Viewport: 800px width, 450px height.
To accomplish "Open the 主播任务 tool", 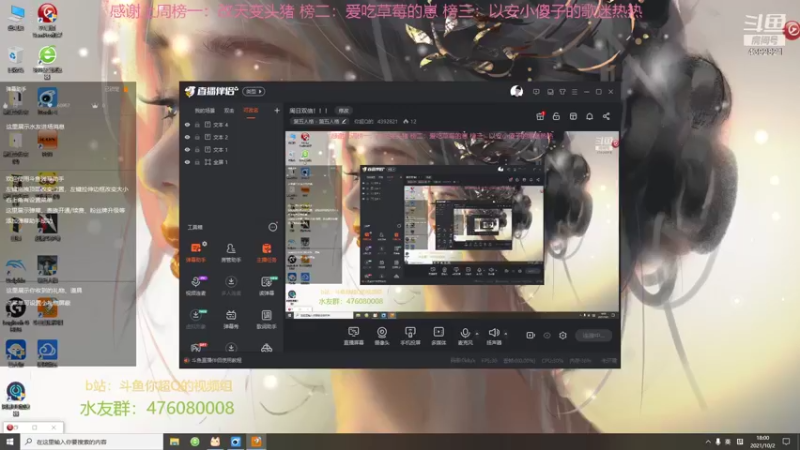I will (x=266, y=253).
